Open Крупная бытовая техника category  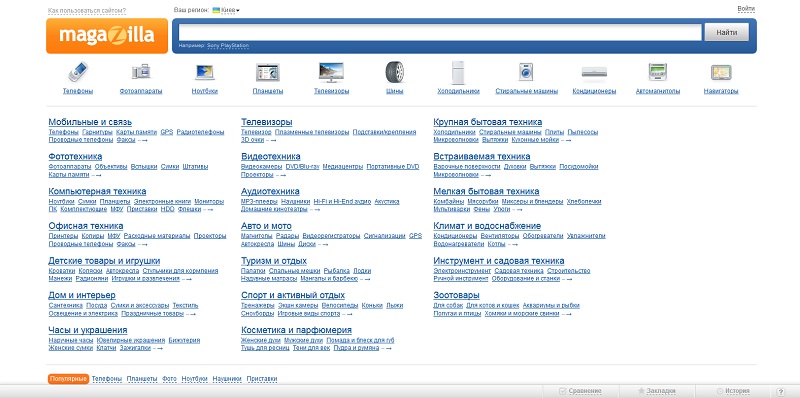[488, 122]
